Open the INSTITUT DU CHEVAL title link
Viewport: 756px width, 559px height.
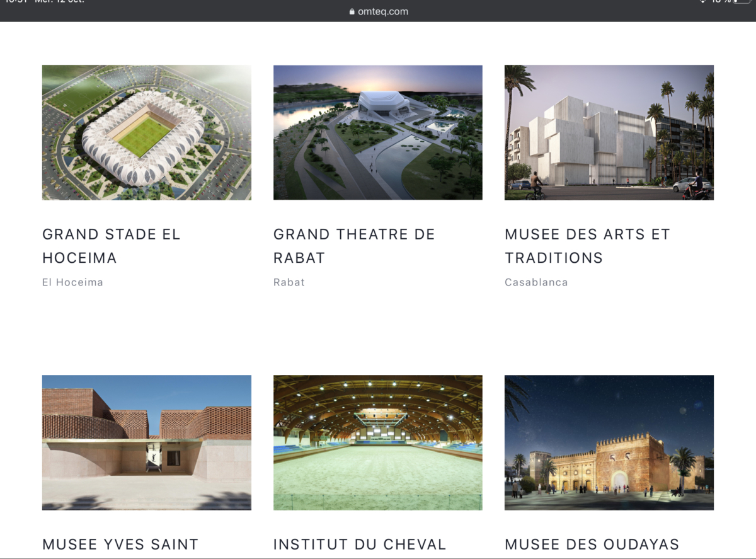pos(360,545)
